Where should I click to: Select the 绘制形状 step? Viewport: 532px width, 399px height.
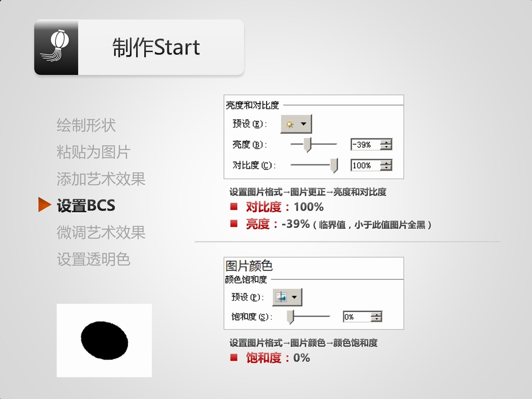86,125
